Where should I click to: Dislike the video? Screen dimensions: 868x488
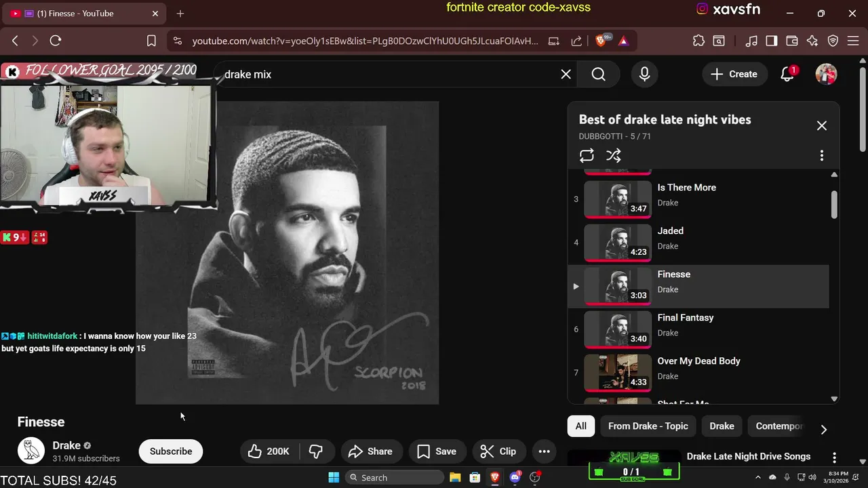click(x=316, y=451)
